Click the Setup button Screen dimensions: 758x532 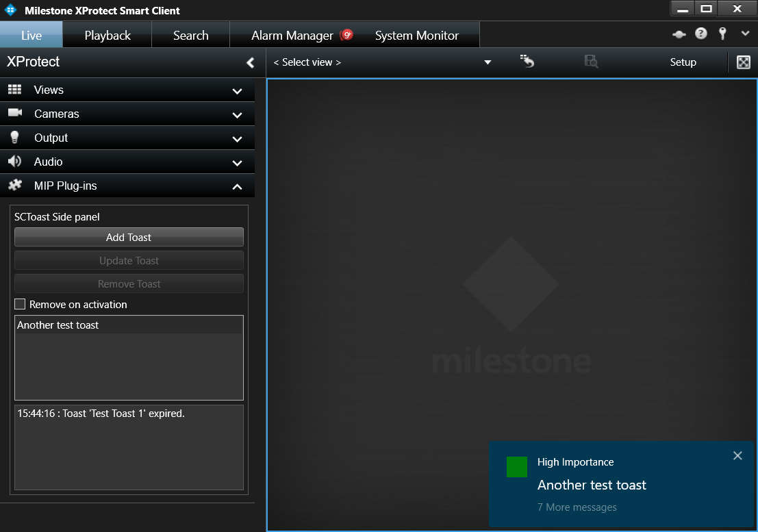point(683,62)
